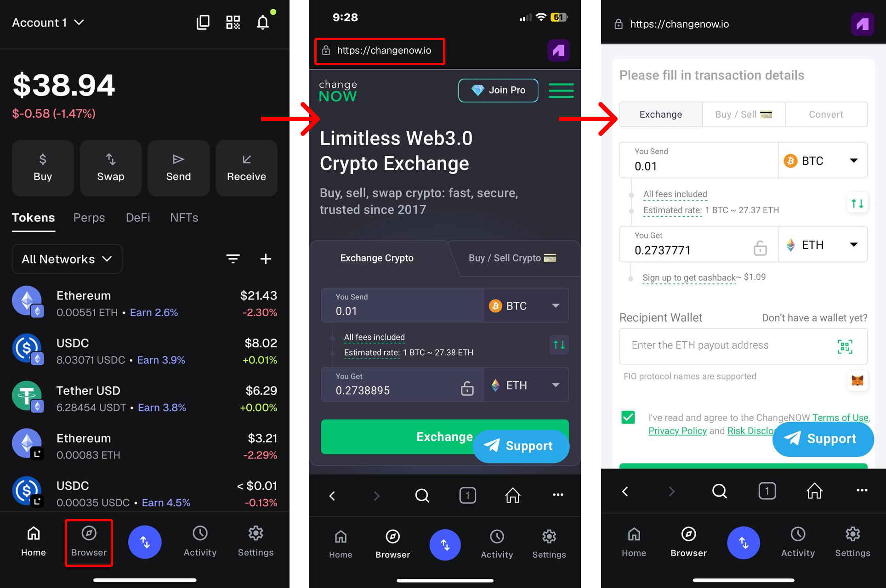The height and width of the screenshot is (588, 886).
Task: Scan QR for ETH payout address
Action: click(x=845, y=346)
